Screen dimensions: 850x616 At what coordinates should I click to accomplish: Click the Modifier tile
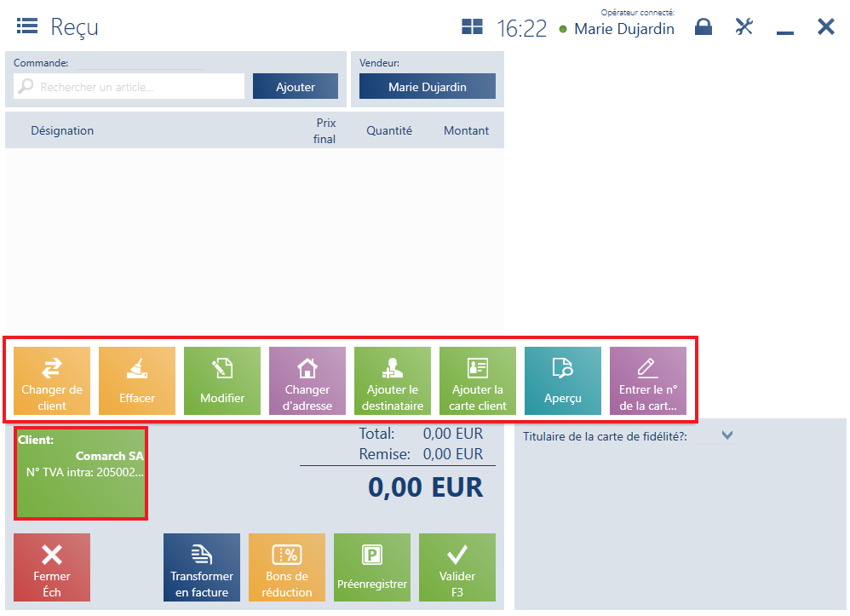[x=222, y=381]
